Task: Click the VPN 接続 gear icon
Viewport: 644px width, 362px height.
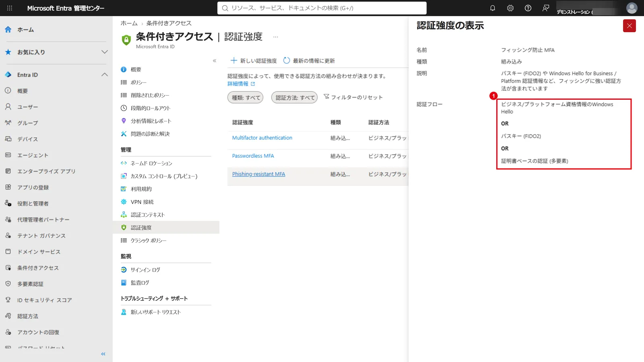Action: click(x=124, y=202)
